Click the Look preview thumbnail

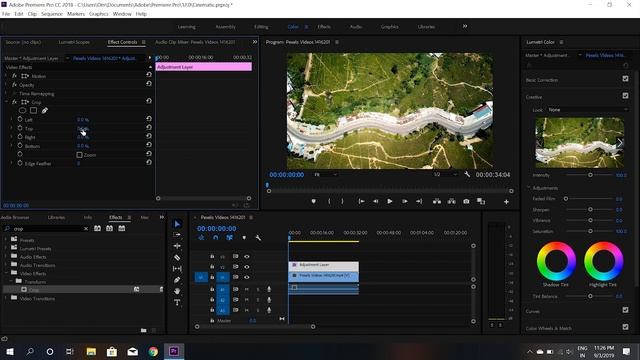(579, 142)
